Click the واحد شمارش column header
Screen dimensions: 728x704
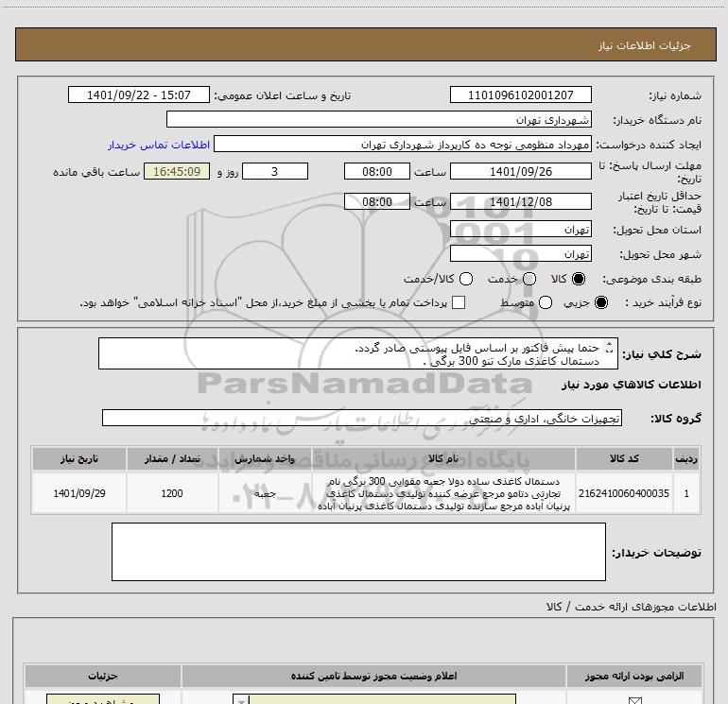click(265, 458)
